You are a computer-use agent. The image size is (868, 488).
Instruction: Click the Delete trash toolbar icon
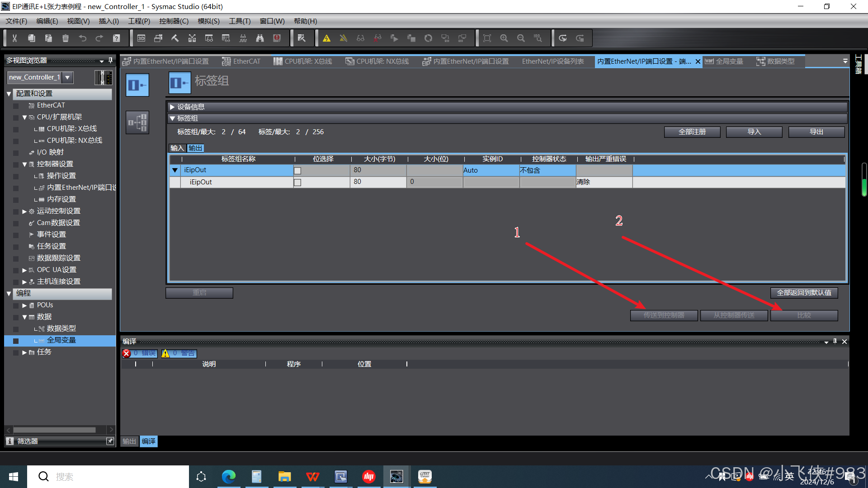coord(66,38)
